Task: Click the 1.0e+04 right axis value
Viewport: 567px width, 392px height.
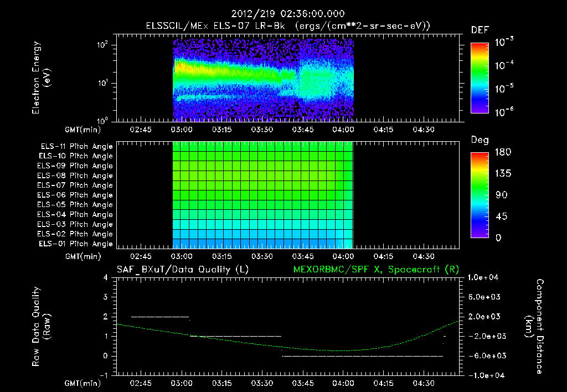Action: pos(483,277)
